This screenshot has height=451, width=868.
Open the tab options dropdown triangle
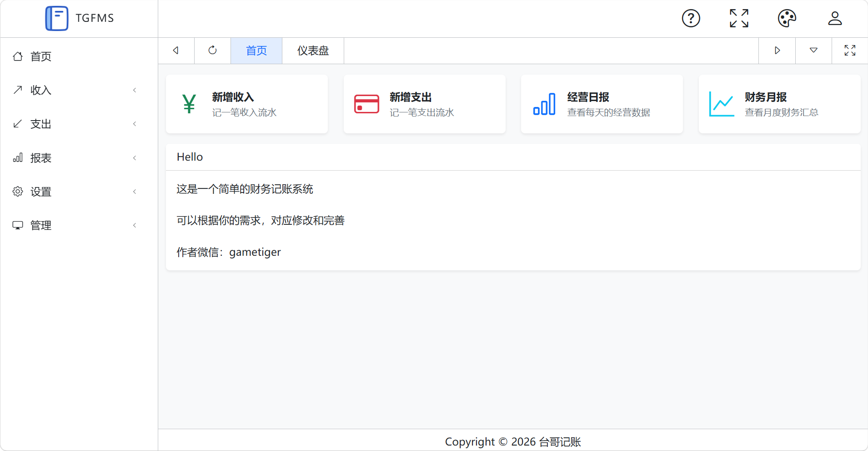(813, 51)
